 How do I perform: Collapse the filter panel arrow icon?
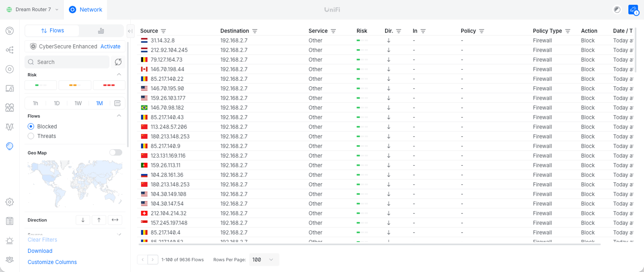point(130,31)
